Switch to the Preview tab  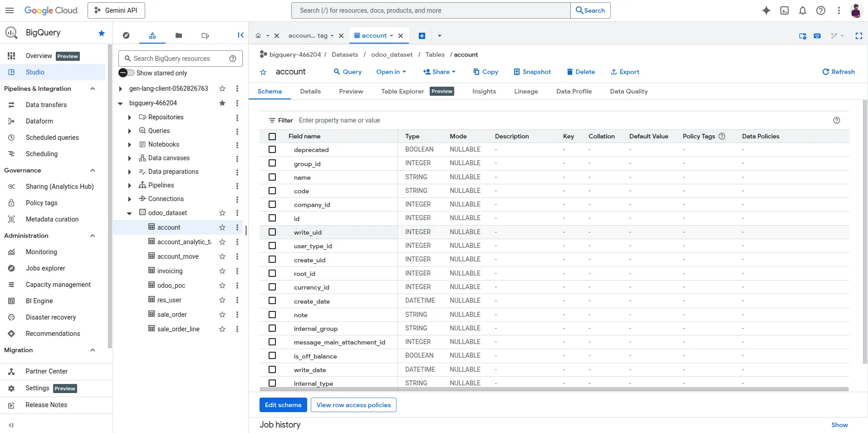(351, 91)
